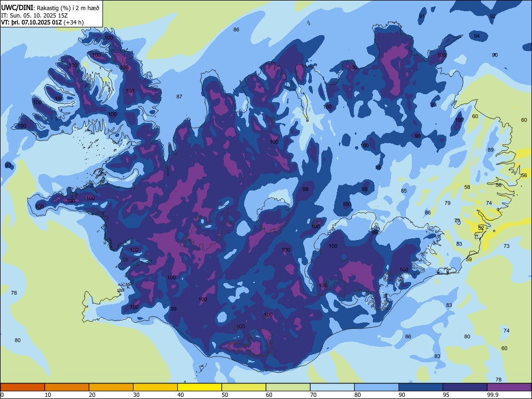Click the humidity value "52" in the yellow area

point(481,228)
